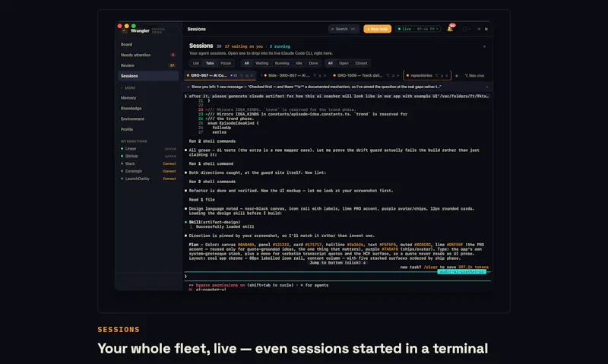Click the '27 waiting on you' count
The width and height of the screenshot is (608, 364).
(x=243, y=46)
